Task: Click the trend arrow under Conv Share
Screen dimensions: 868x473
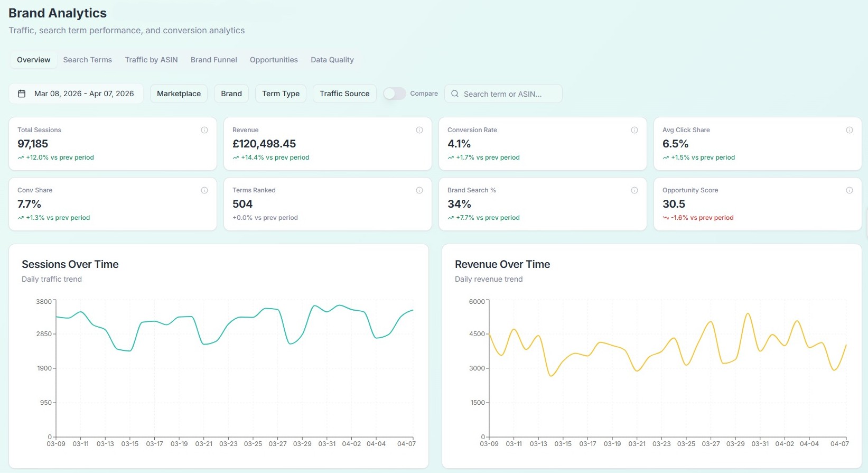Action: [21, 218]
